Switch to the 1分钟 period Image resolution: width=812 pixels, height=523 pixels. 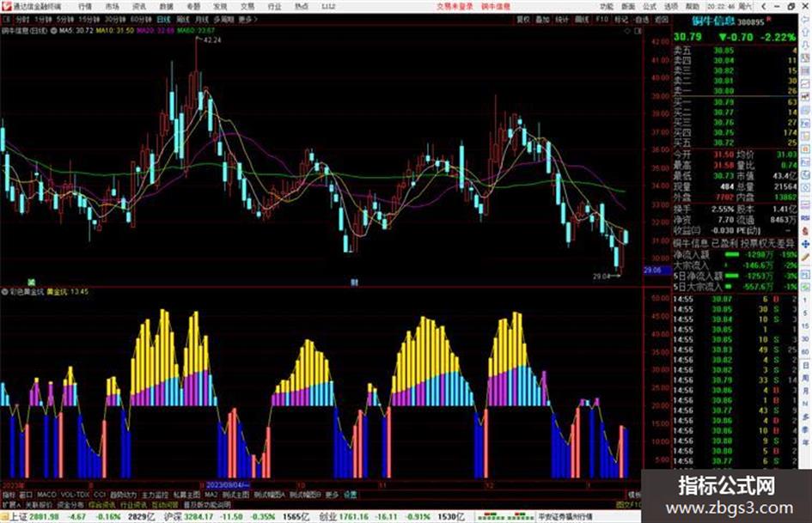coord(44,19)
